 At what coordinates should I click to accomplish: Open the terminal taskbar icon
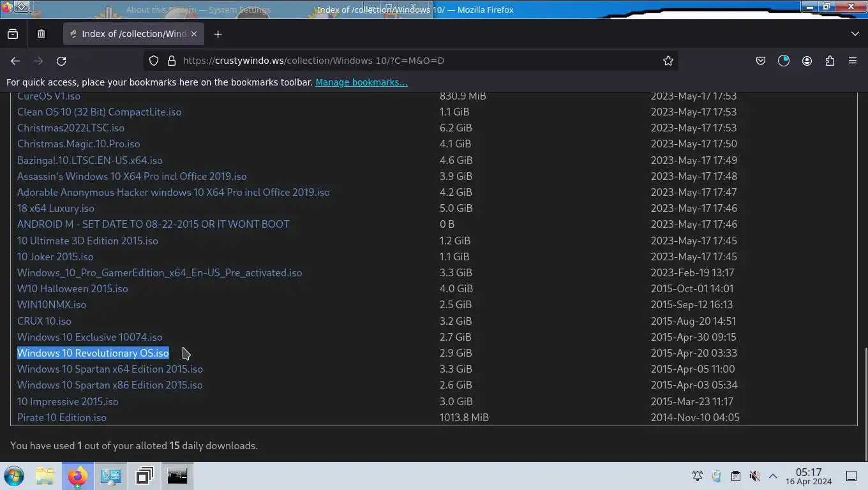pyautogui.click(x=177, y=476)
